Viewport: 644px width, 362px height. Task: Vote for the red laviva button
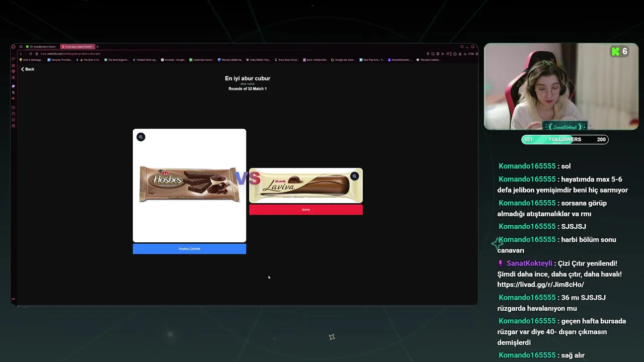click(306, 210)
